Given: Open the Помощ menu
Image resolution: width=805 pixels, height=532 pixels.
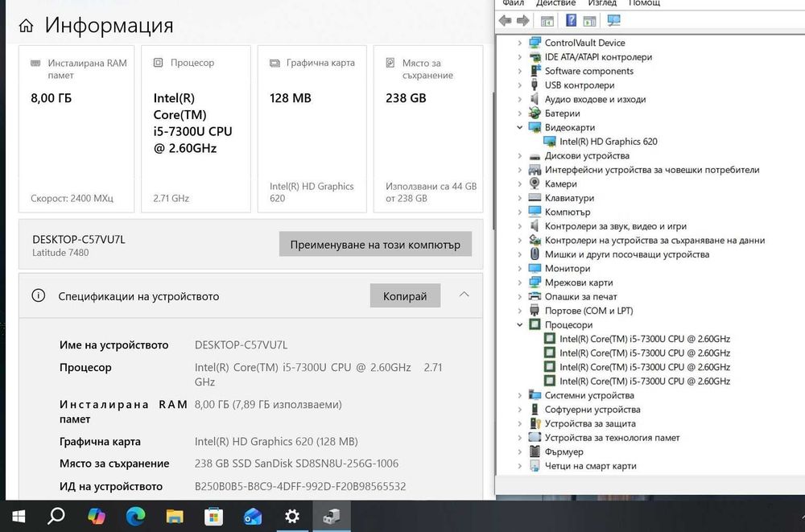Looking at the screenshot, I should 644,3.
